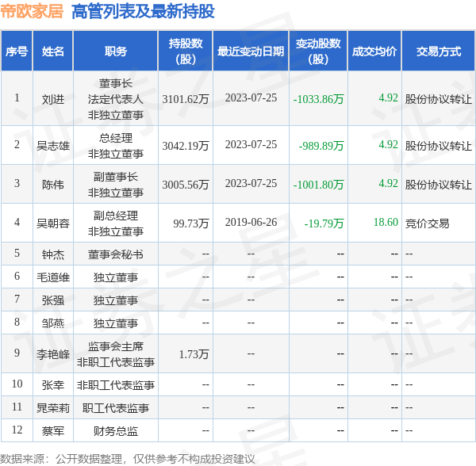Click the name 邹燕
The width and height of the screenshot is (476, 466).
point(53,323)
